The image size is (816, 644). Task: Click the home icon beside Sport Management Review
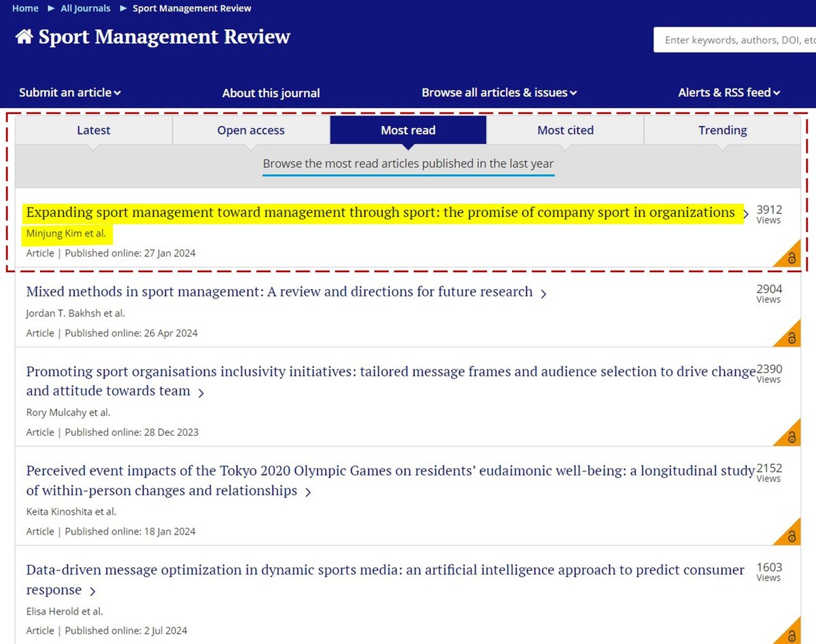pyautogui.click(x=24, y=37)
